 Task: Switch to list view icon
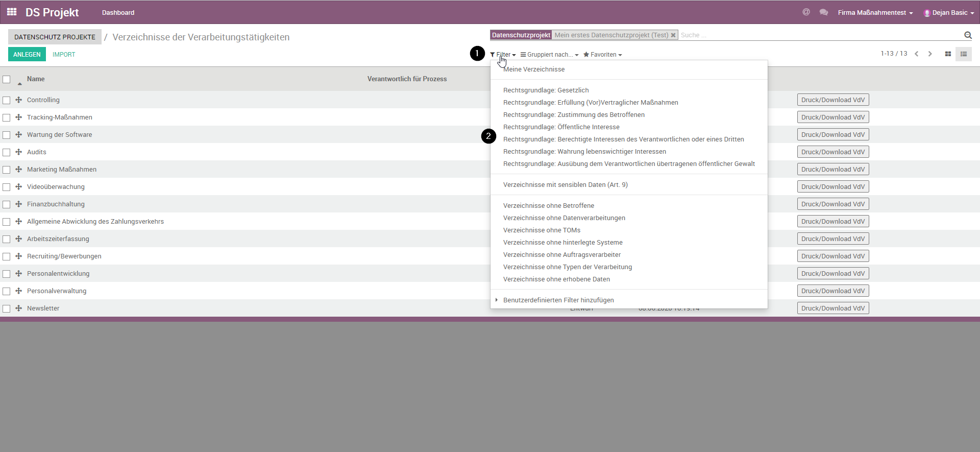click(x=963, y=54)
